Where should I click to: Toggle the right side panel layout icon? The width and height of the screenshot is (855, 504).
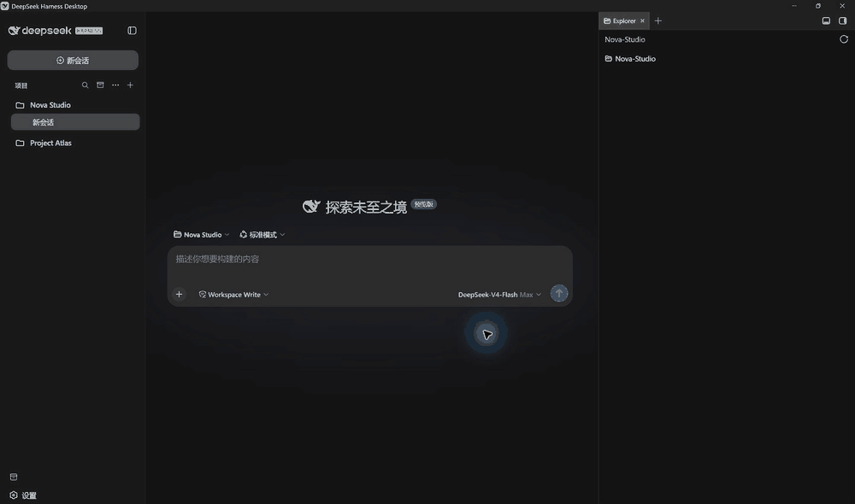pos(842,21)
